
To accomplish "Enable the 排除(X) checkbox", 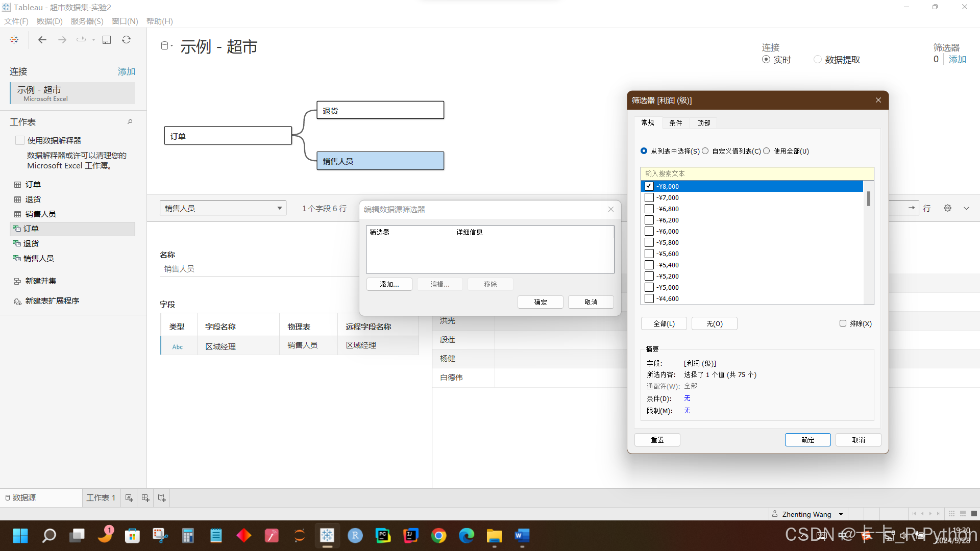I will (x=843, y=323).
